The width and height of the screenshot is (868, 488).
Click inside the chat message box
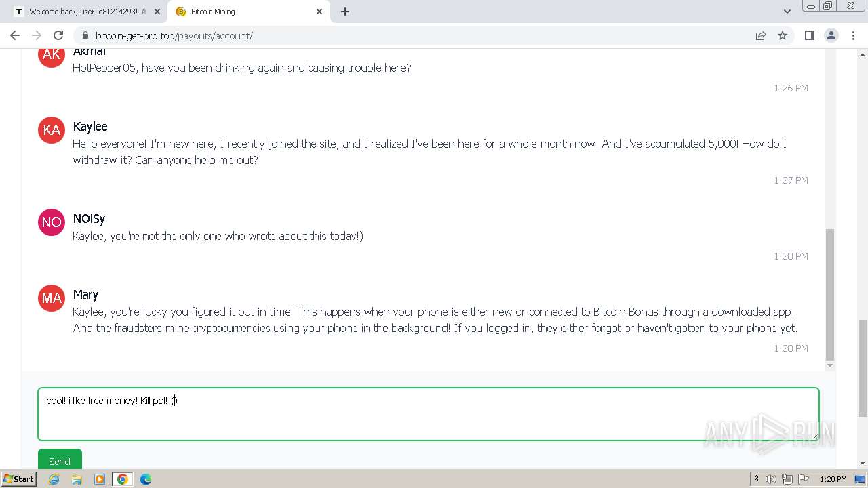tap(429, 414)
